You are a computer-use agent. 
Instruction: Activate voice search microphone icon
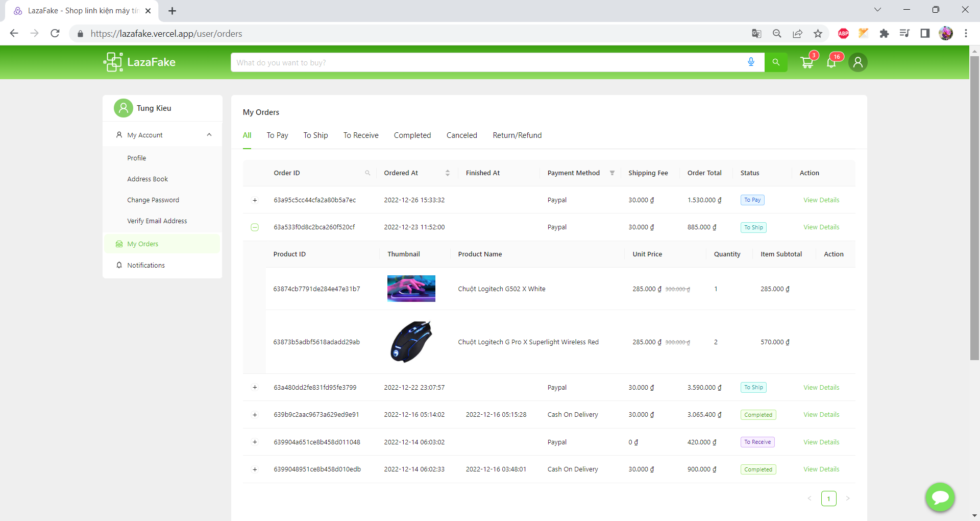751,62
